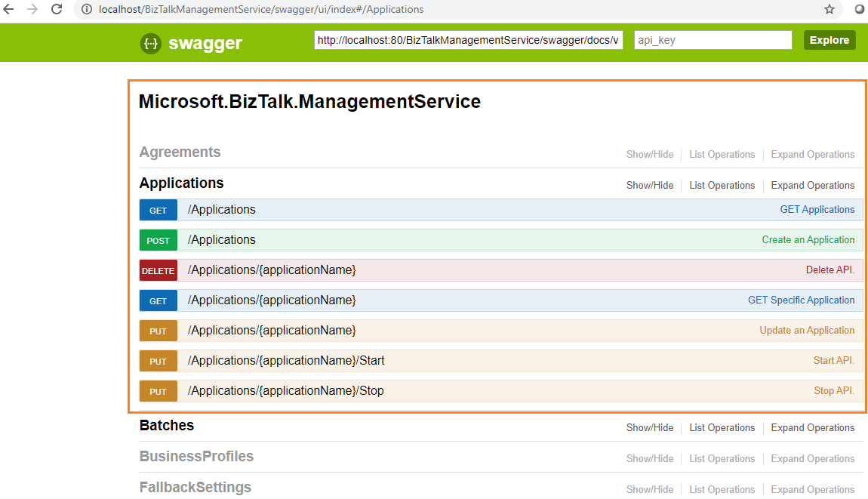Open DELETE /Applications/{applicationName} path

pos(272,270)
